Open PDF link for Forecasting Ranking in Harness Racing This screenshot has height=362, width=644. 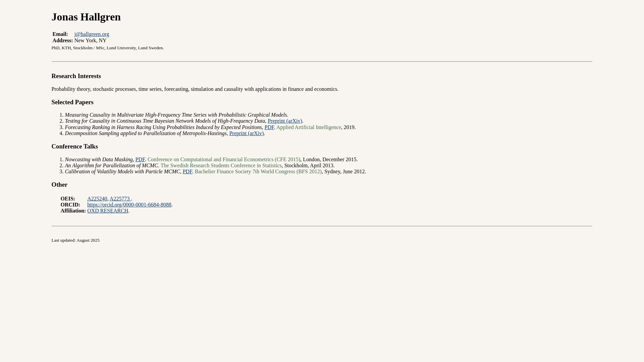click(x=269, y=127)
